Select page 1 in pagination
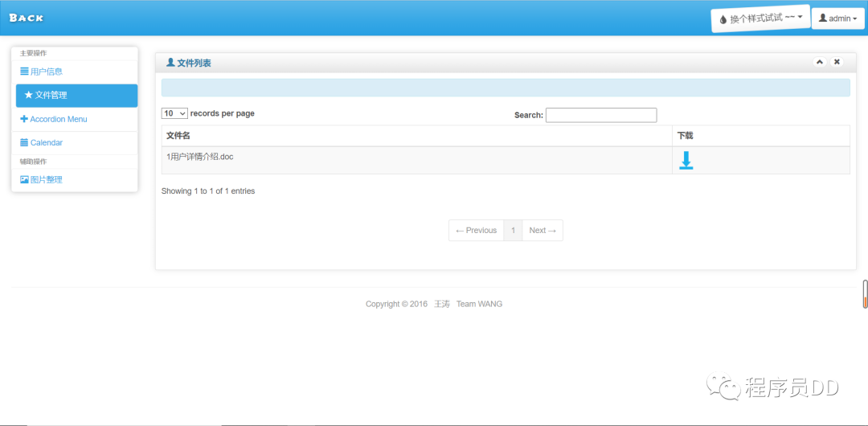The image size is (868, 426). click(x=513, y=231)
